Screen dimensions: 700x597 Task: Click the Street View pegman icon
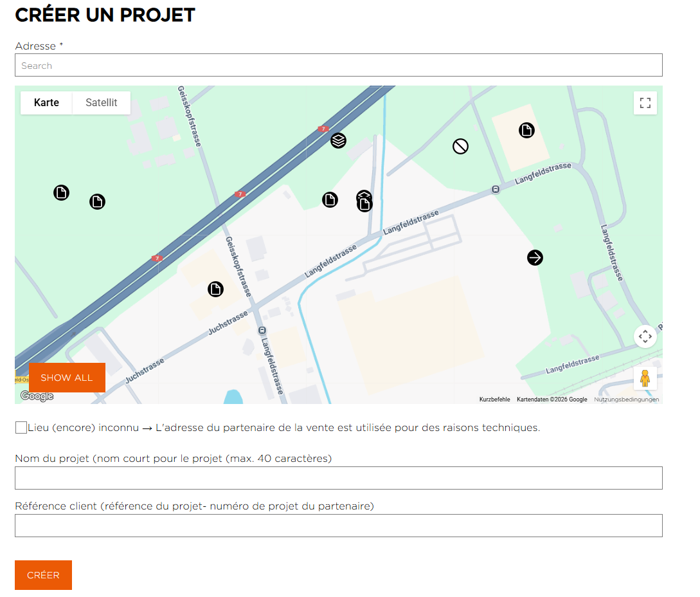[645, 378]
